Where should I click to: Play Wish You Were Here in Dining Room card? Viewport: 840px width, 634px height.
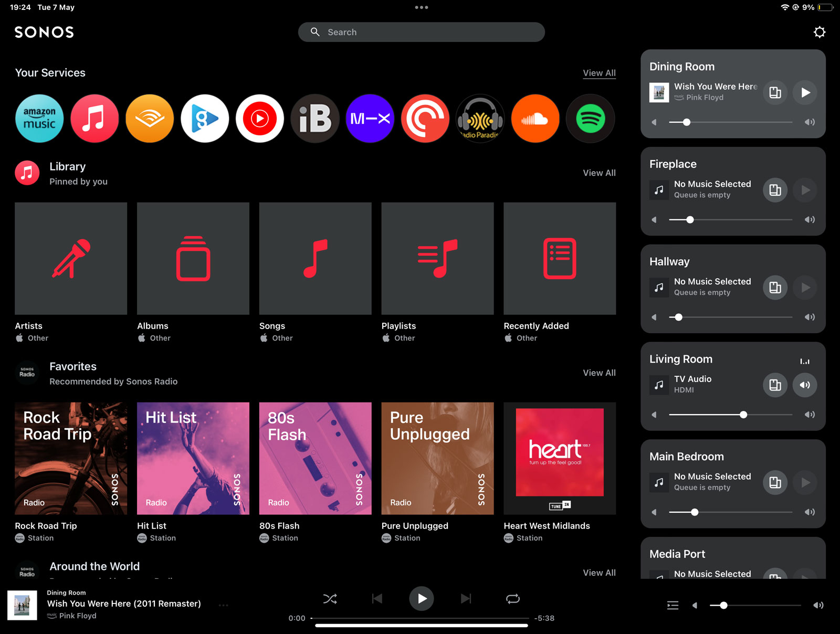coord(805,92)
